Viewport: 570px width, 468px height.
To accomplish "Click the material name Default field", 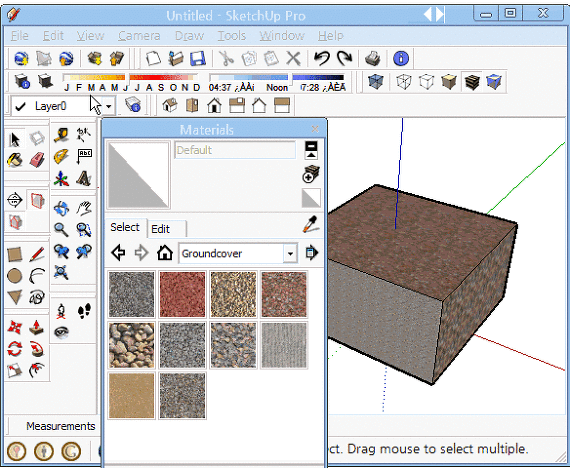I will (x=235, y=150).
